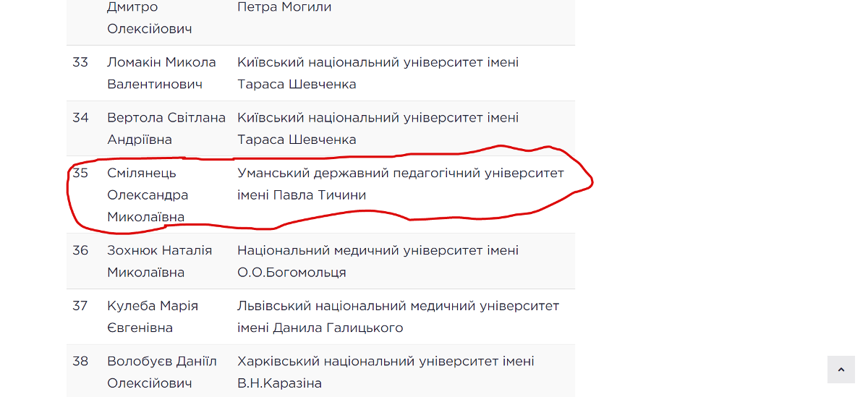
Task: Click the name Кулеба Марія Євгенівна
Action: pyautogui.click(x=152, y=317)
